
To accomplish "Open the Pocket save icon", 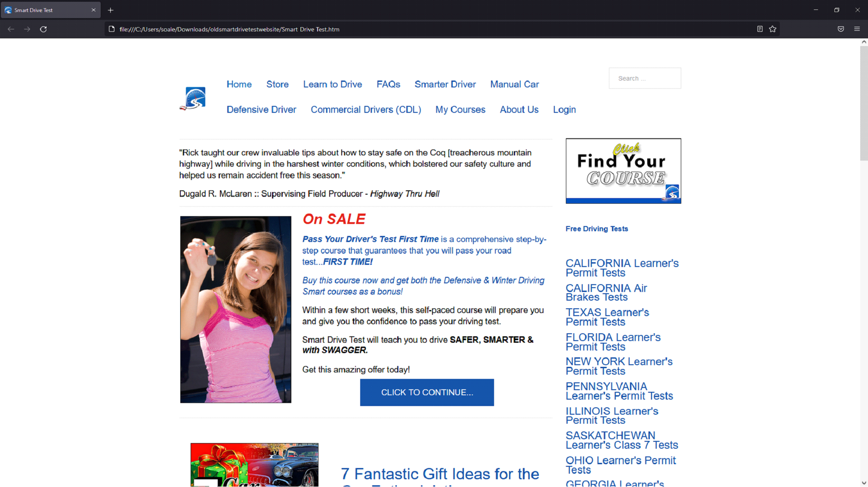I will pos(840,29).
